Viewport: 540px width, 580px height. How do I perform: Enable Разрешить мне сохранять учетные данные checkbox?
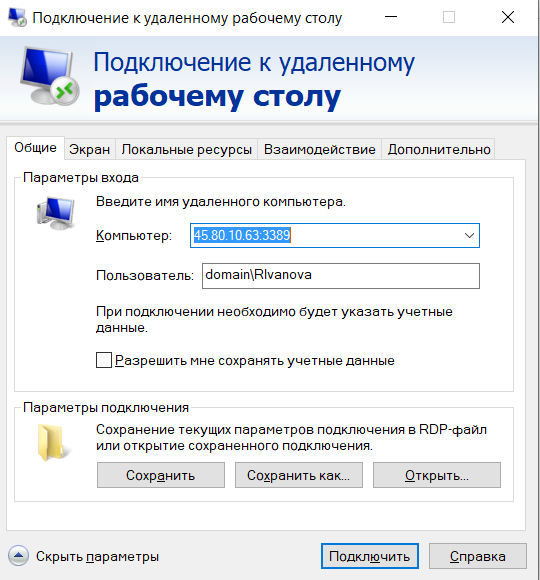104,360
